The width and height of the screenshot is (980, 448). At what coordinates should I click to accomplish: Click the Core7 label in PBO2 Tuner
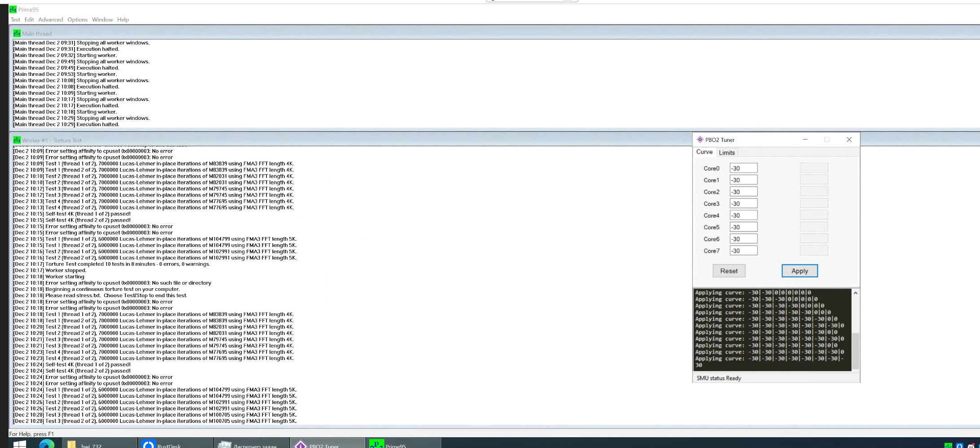711,251
